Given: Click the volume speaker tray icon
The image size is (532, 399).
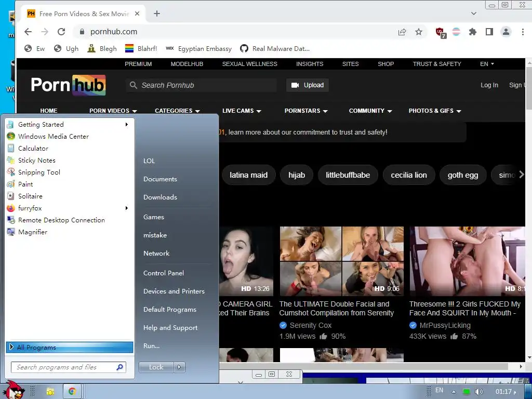Looking at the screenshot, I should coord(478,392).
